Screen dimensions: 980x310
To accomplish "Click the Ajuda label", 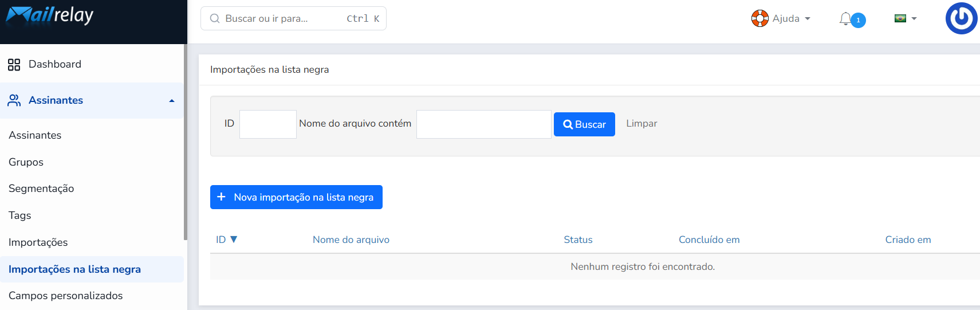I will tap(786, 18).
